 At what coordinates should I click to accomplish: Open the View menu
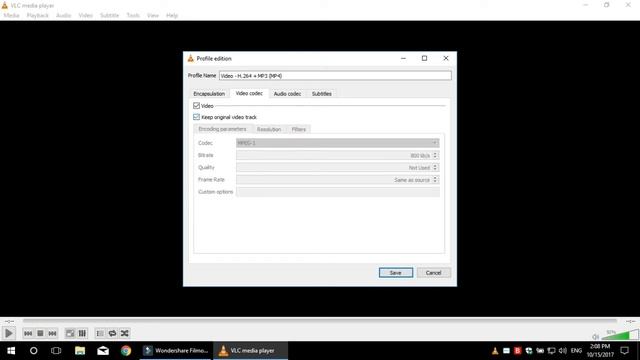click(x=153, y=16)
